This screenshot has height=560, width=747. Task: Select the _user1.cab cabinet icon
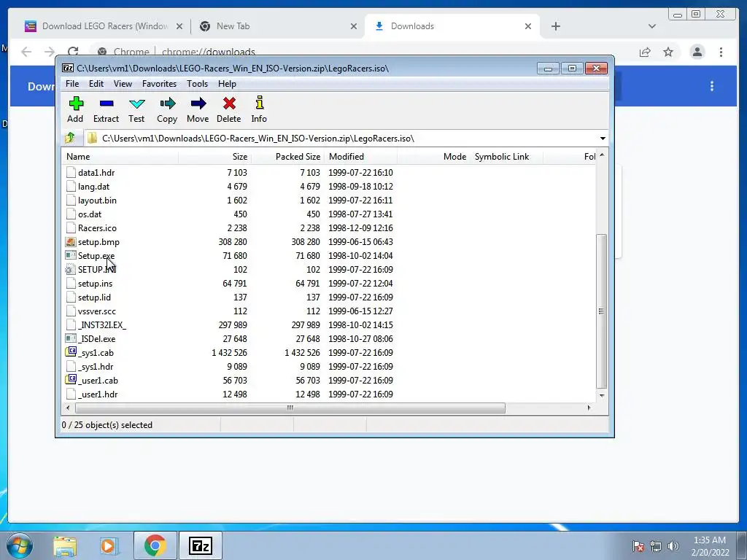(71, 380)
